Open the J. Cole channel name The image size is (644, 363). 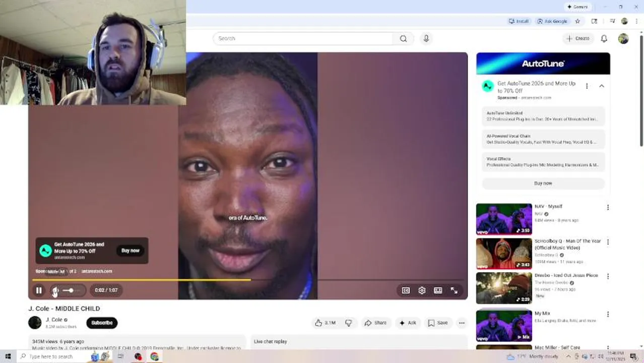pyautogui.click(x=54, y=320)
